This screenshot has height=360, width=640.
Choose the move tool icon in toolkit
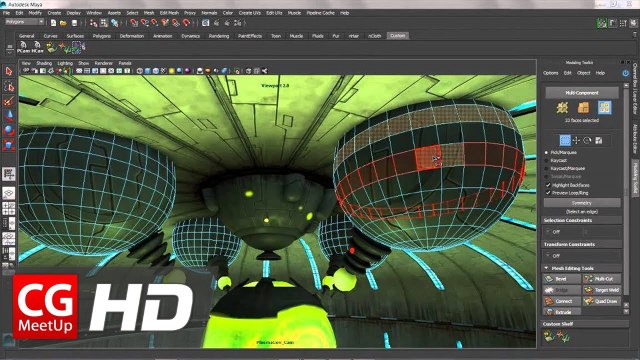pos(576,140)
